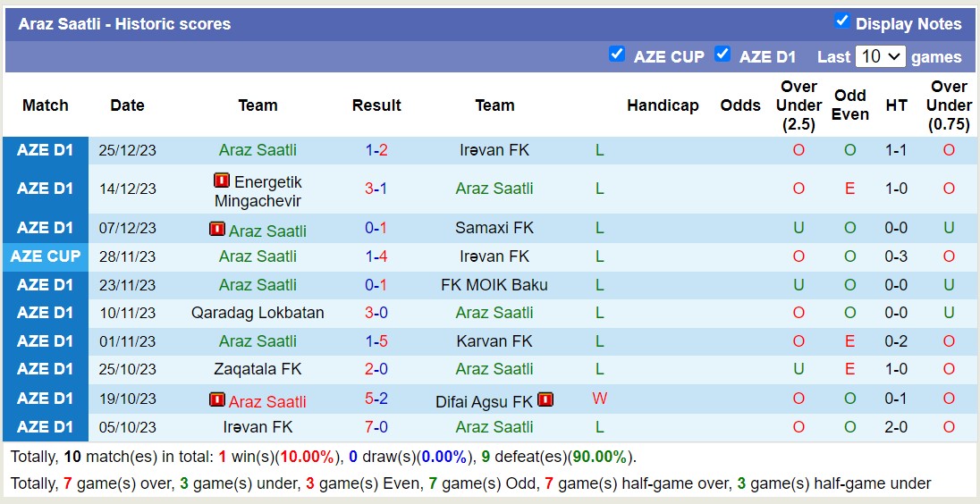Click the AZE CUP match label on 28/11/23
Screen dimensions: 980x504
(x=46, y=256)
